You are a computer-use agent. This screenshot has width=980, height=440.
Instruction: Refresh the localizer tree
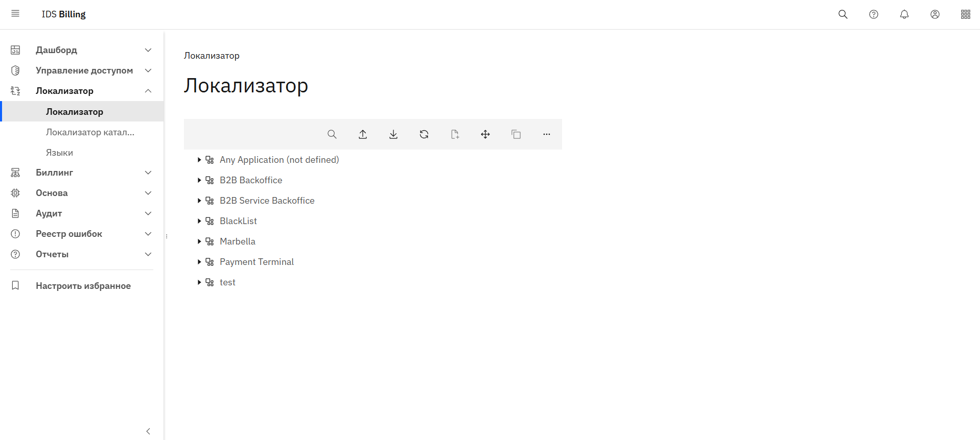coord(424,134)
